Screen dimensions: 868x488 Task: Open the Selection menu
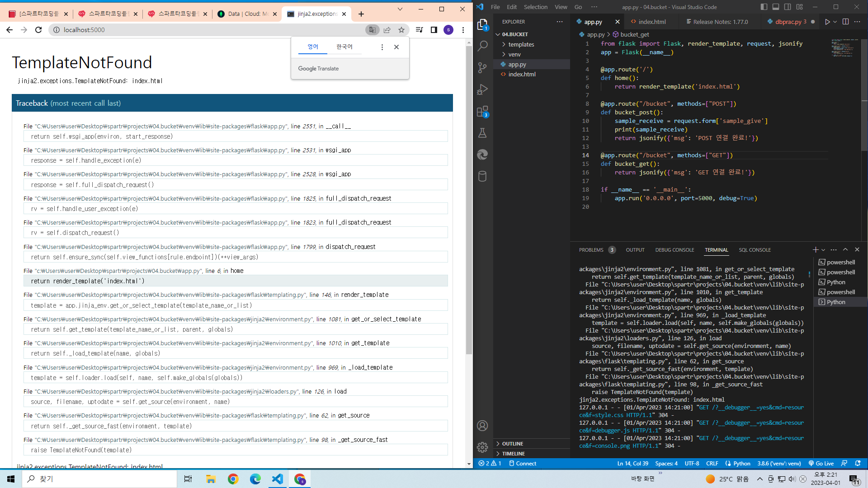[535, 7]
